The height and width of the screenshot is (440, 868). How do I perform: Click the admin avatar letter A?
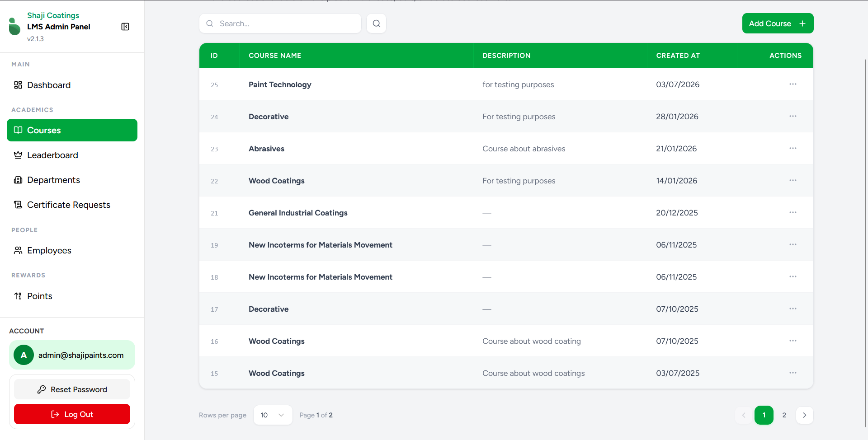click(24, 355)
